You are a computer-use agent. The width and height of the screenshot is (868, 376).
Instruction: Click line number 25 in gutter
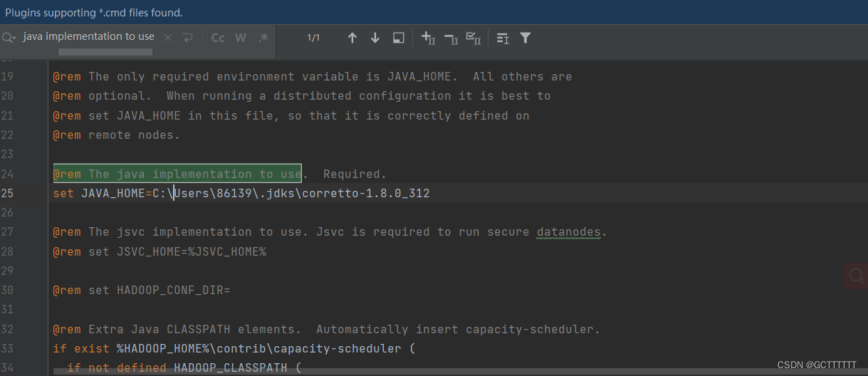tap(7, 193)
